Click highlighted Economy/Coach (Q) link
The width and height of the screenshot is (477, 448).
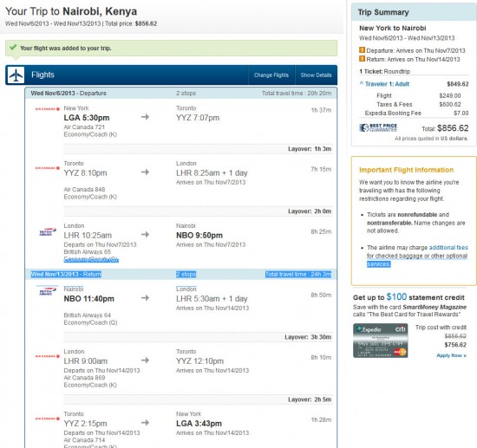[x=91, y=259]
